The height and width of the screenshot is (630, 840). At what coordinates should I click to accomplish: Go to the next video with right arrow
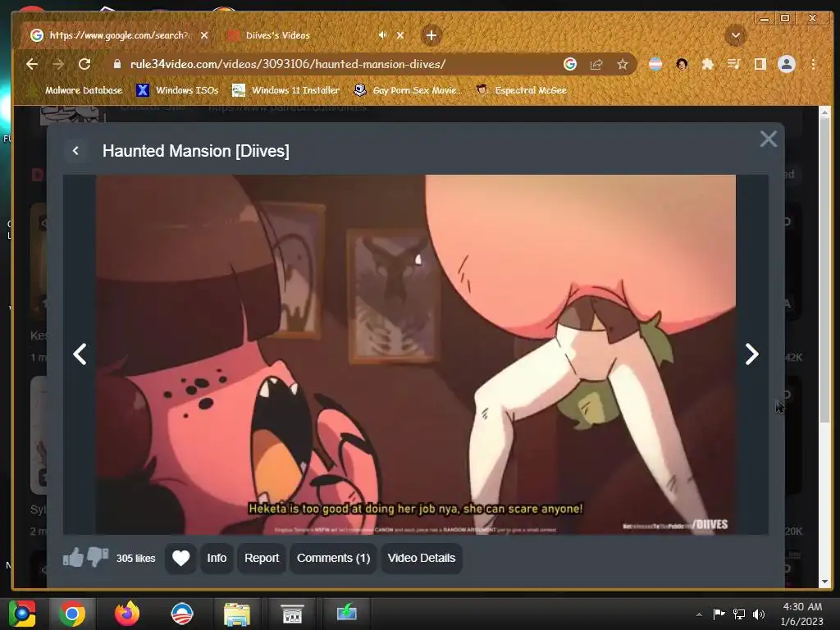751,354
